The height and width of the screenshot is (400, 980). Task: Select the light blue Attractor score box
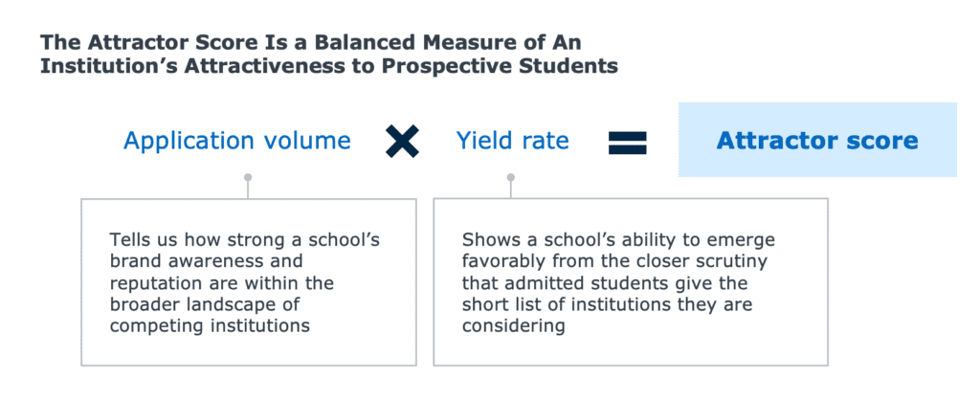817,140
